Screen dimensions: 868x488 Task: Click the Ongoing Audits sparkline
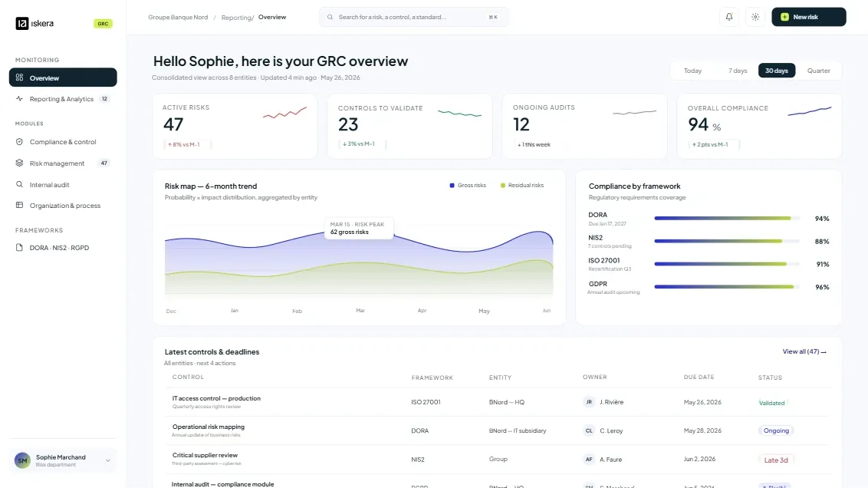(x=634, y=113)
